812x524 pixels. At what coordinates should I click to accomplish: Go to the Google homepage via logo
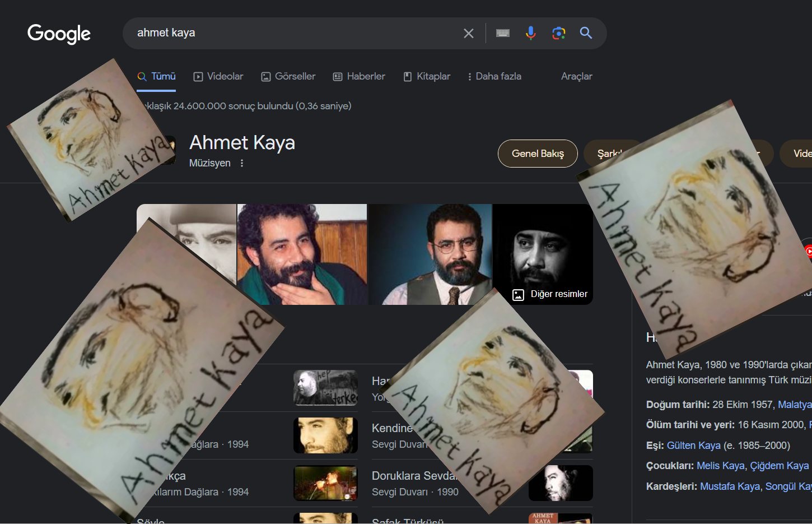click(59, 34)
